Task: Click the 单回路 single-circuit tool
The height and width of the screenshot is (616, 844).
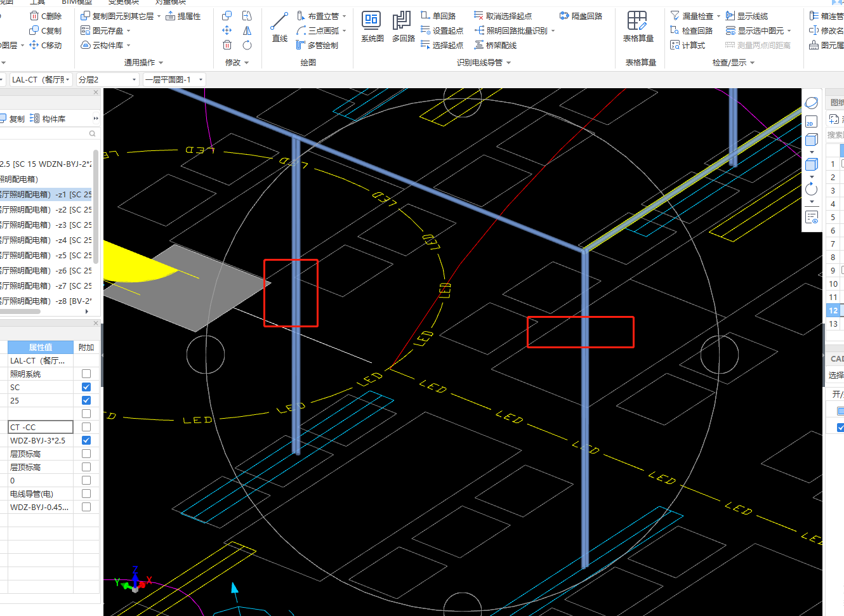Action: [438, 16]
